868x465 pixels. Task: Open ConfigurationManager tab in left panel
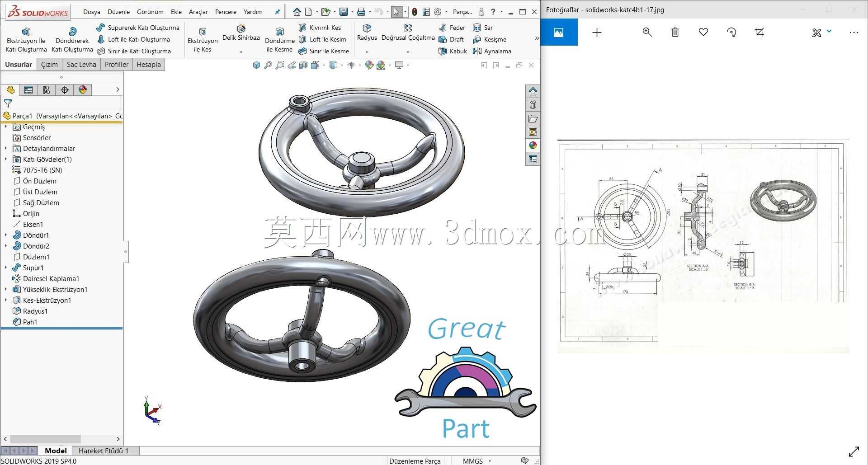pyautogui.click(x=47, y=90)
